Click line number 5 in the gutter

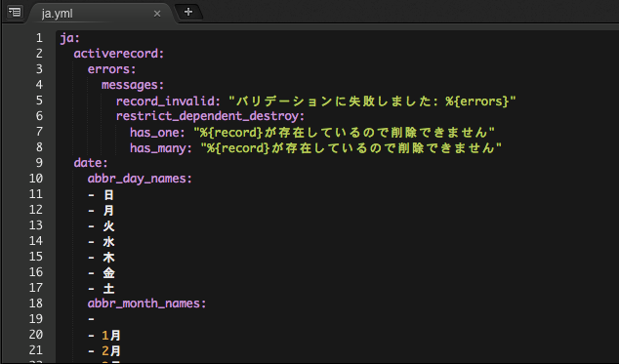[x=39, y=101]
